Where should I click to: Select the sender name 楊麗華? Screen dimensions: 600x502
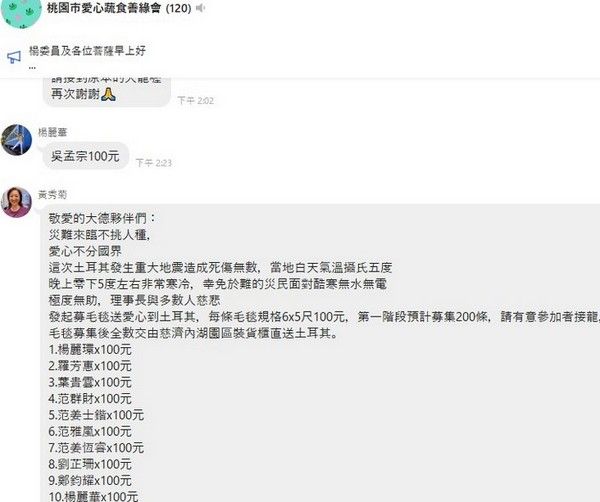click(52, 132)
